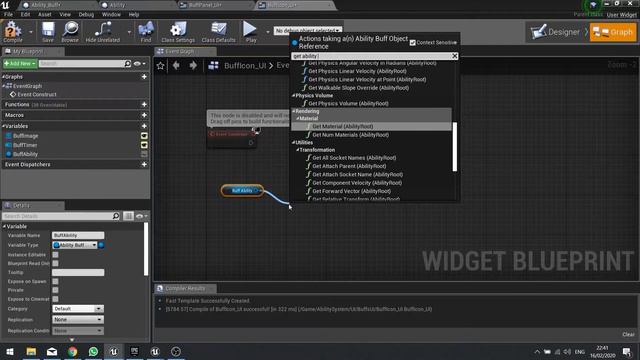Click the action menu search field

pyautogui.click(x=371, y=56)
